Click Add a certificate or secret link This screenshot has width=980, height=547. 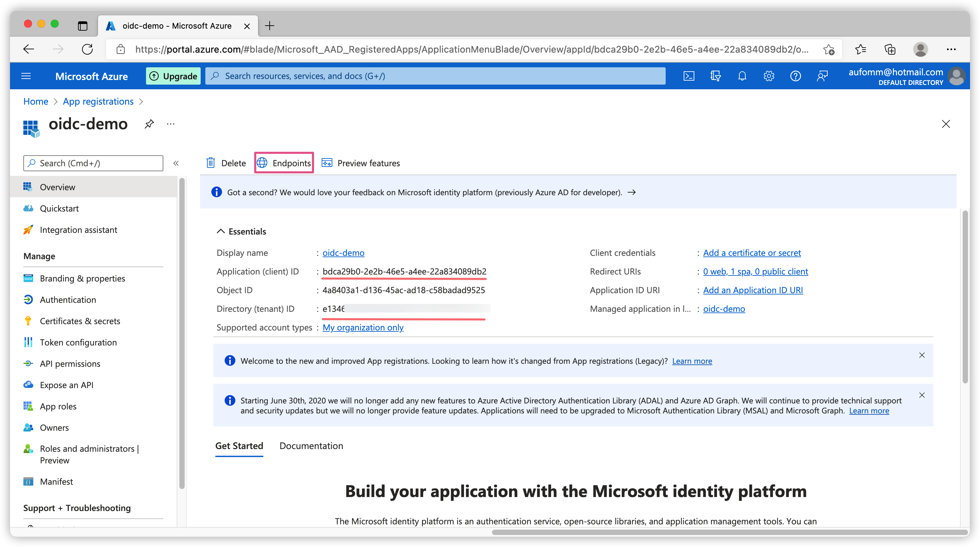752,253
